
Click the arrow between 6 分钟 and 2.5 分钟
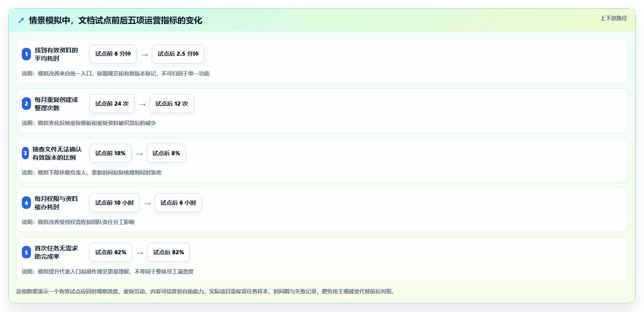click(144, 54)
